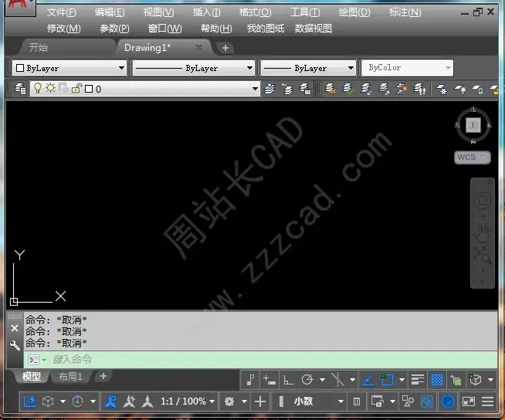This screenshot has width=505, height=420.
Task: Toggle annotation visibility icon in status bar
Action: 110,401
